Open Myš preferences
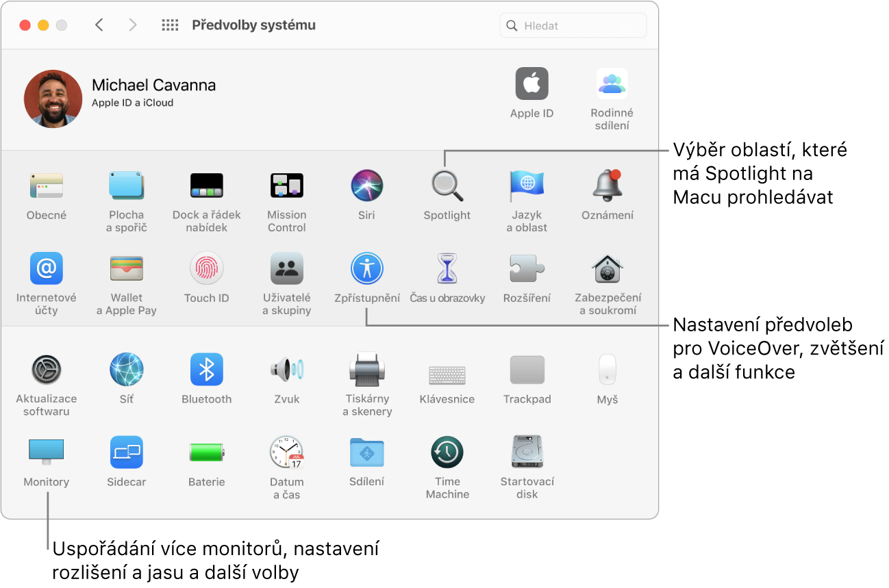Viewport: 889px width, 588px height. [608, 370]
